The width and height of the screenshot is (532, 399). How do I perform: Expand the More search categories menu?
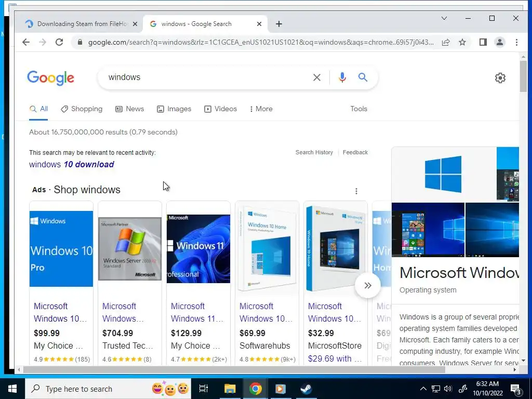pyautogui.click(x=261, y=109)
